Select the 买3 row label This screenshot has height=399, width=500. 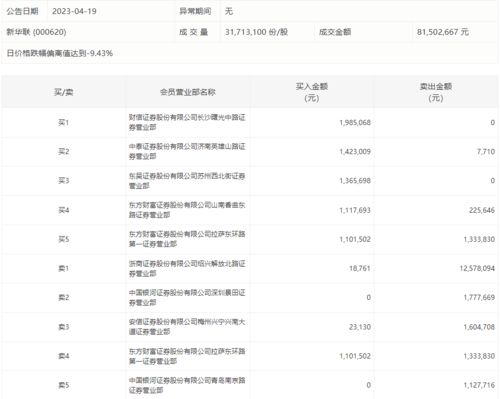click(x=63, y=181)
